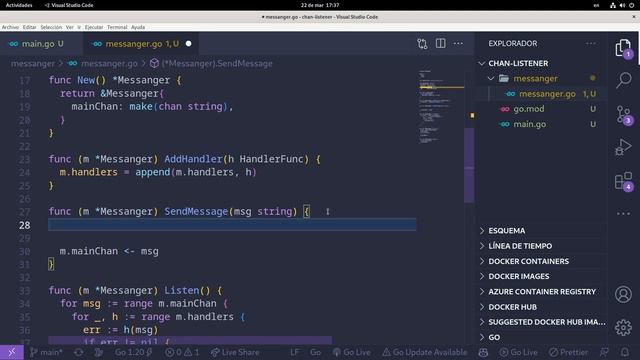Click the editor vertical scrollbar thumb

click(x=469, y=165)
